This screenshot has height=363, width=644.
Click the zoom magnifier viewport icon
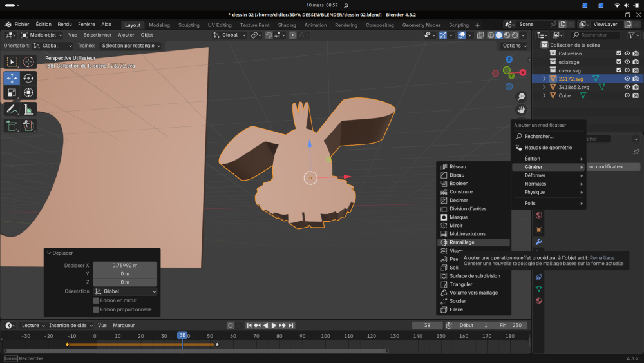click(521, 97)
